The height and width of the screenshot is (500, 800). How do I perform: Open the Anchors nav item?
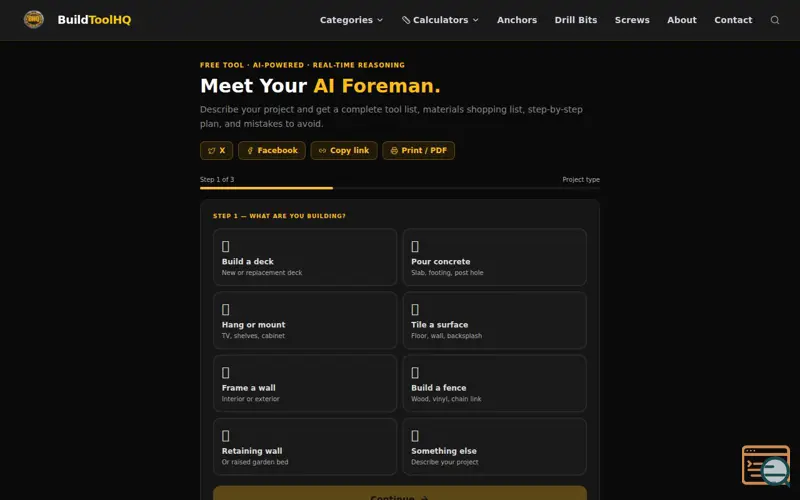(x=517, y=20)
